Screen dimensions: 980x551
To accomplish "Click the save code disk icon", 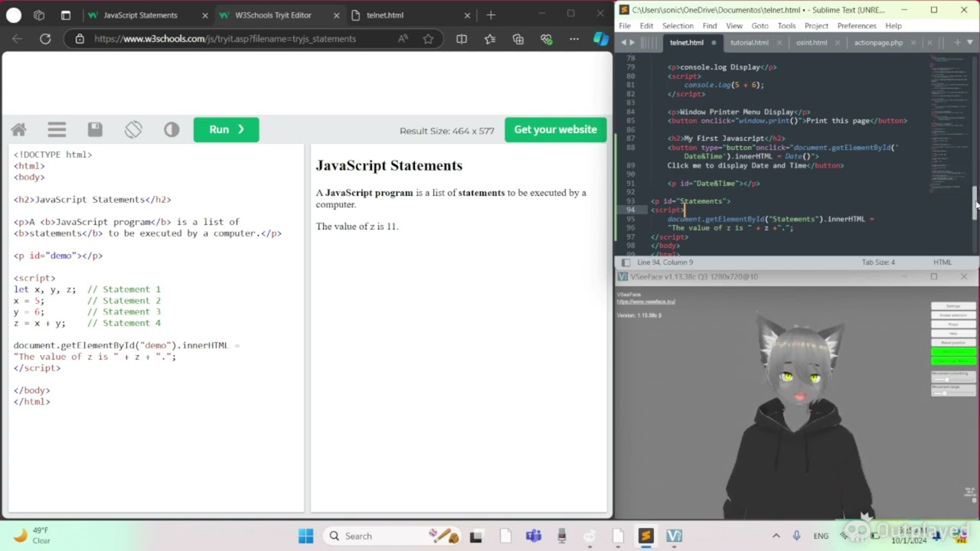I will pyautogui.click(x=95, y=129).
